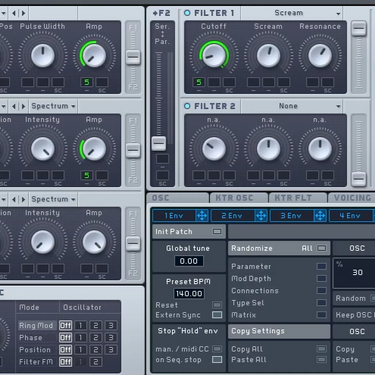Image resolution: width=375 pixels, height=375 pixels.
Task: Open the VOICING tab
Action: click(x=352, y=198)
